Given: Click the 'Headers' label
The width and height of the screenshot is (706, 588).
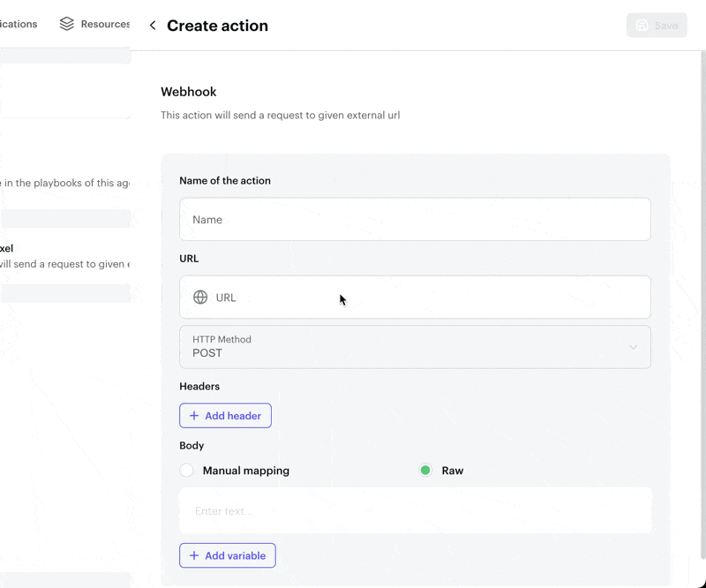Looking at the screenshot, I should (x=199, y=387).
